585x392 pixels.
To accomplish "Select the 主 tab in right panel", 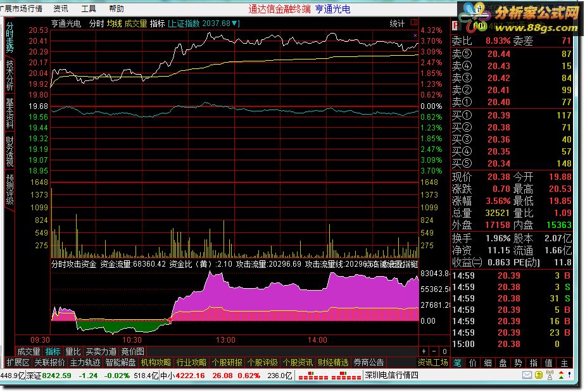I will [x=564, y=363].
